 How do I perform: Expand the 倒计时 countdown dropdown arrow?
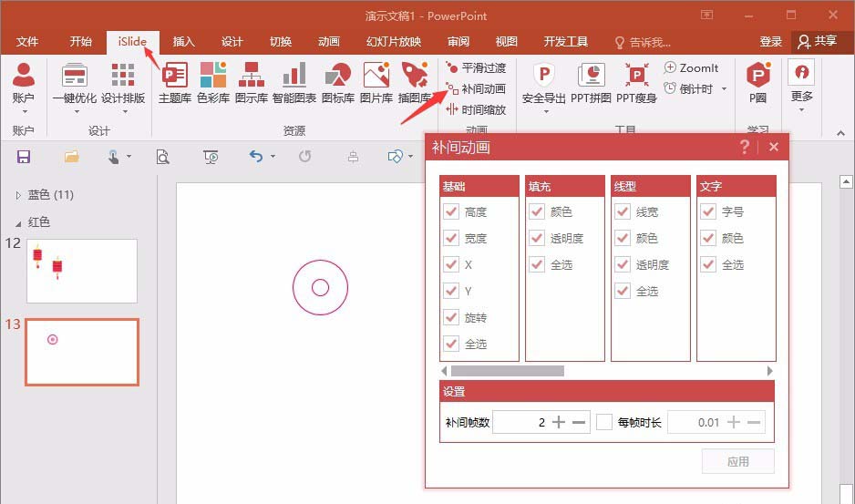coord(724,89)
